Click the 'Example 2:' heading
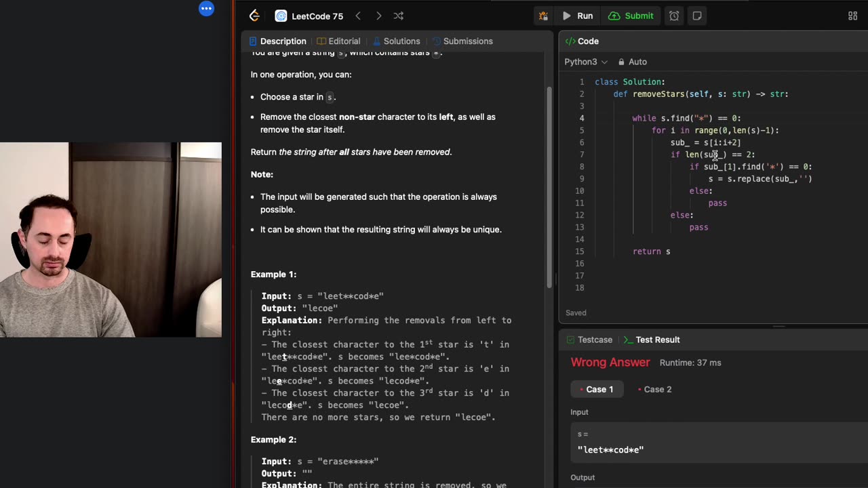 (x=273, y=440)
